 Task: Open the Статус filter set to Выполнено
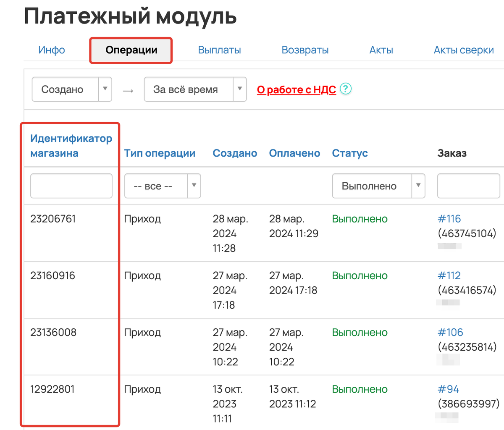click(379, 186)
